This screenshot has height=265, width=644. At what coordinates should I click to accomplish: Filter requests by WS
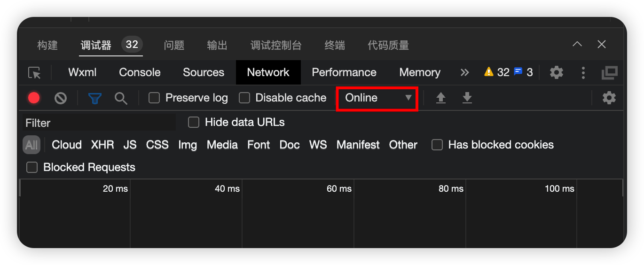coord(318,145)
